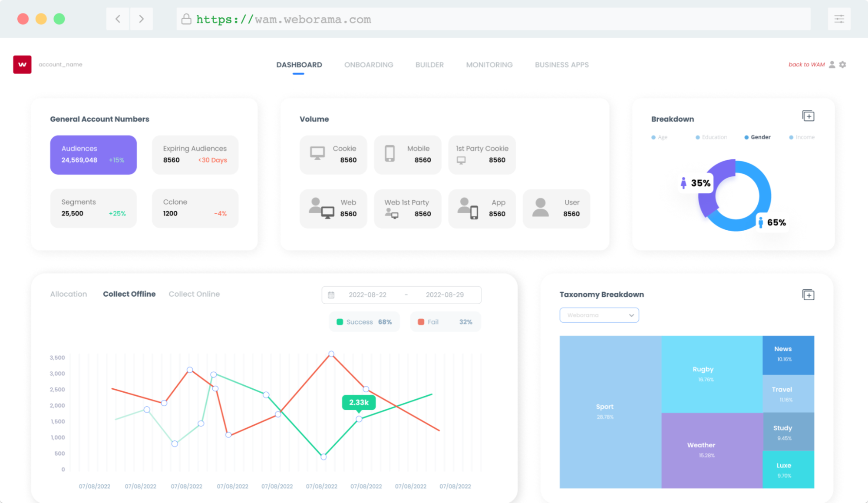The height and width of the screenshot is (503, 868).
Task: Click the red Weborama logo icon
Action: pyautogui.click(x=22, y=64)
